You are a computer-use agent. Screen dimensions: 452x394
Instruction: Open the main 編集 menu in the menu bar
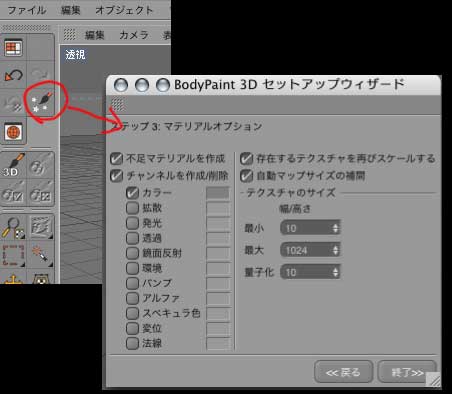(x=71, y=10)
